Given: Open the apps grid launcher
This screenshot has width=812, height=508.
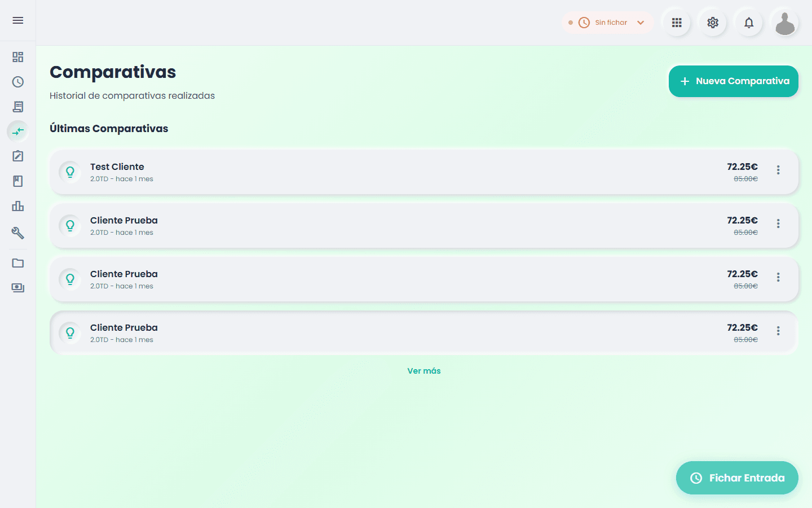Looking at the screenshot, I should pyautogui.click(x=677, y=23).
